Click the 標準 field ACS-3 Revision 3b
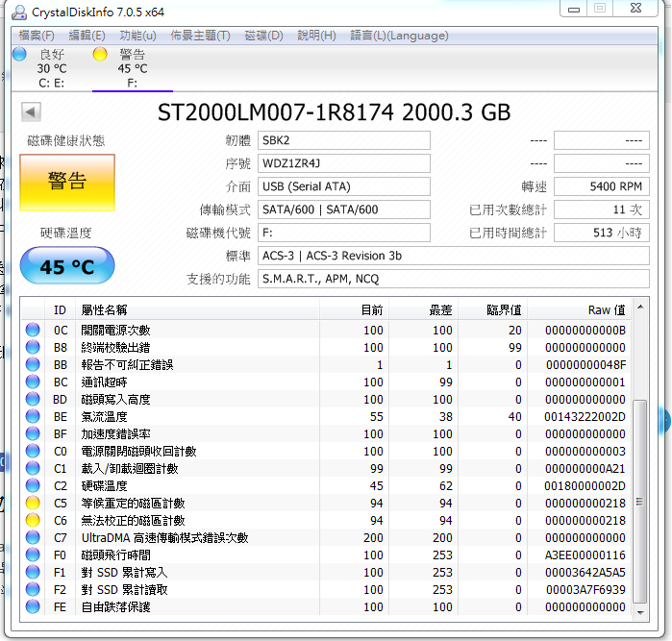The width and height of the screenshot is (672, 641). [454, 257]
